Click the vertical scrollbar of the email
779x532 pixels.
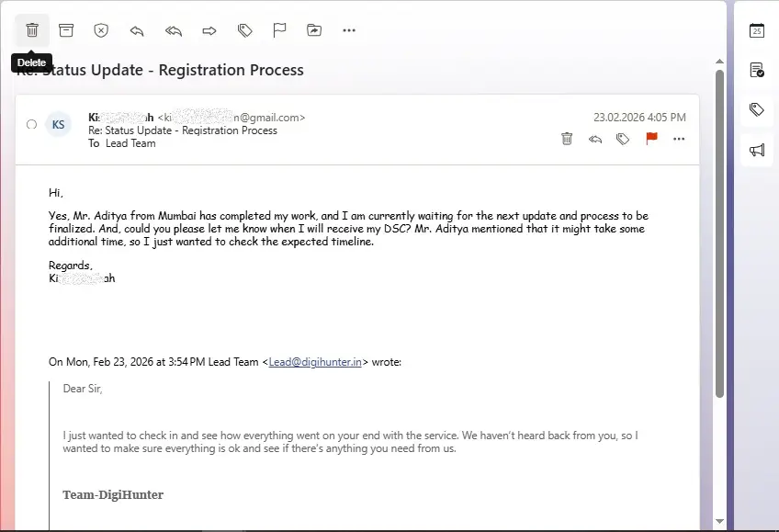pos(719,230)
